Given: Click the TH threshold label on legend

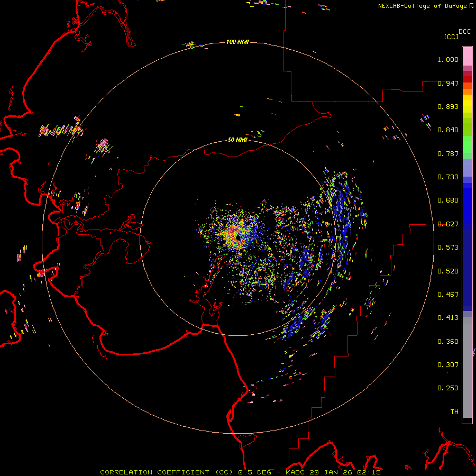Looking at the screenshot, I should click(454, 411).
